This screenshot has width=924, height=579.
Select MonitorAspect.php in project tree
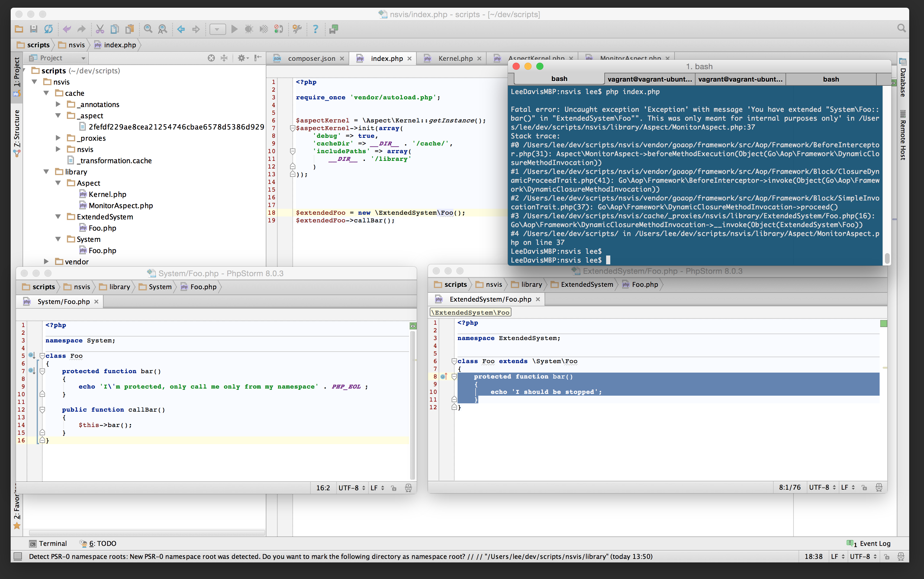[x=120, y=205]
